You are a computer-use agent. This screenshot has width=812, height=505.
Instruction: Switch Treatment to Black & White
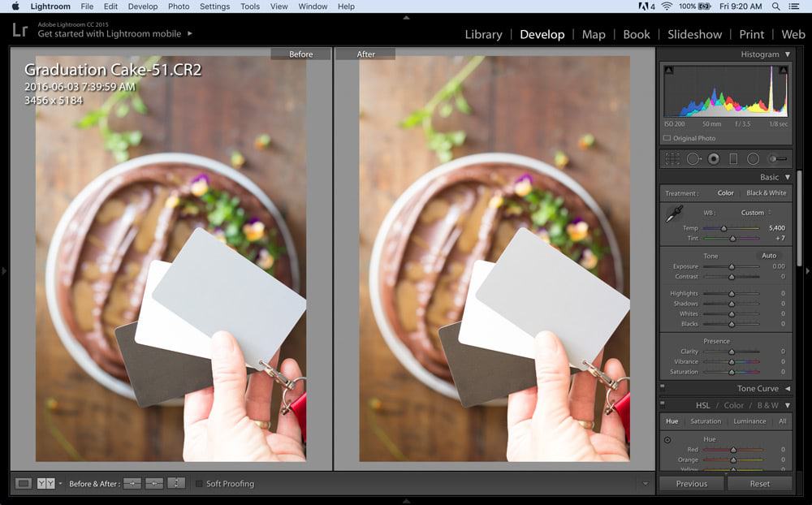(767, 192)
